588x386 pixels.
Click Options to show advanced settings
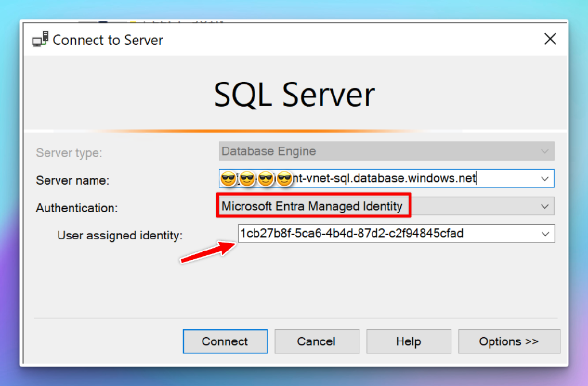509,341
